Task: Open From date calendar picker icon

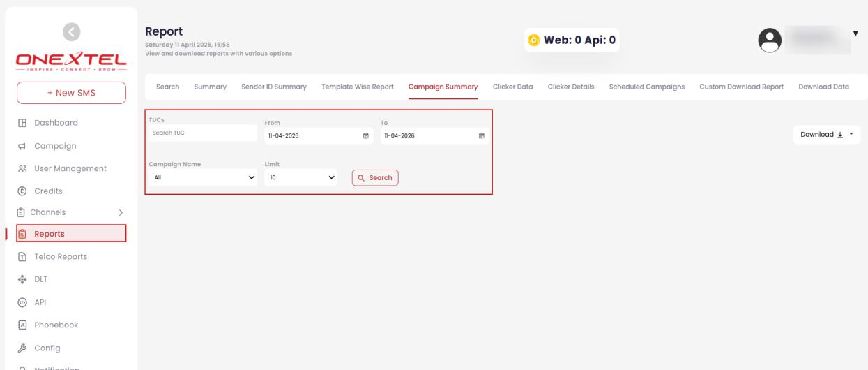Action: (365, 135)
